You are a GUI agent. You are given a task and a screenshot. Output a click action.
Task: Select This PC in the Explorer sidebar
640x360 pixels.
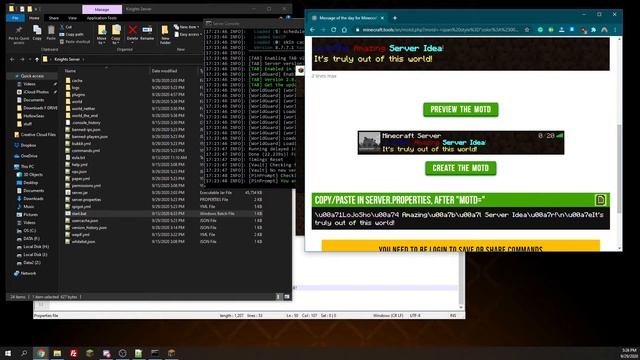coord(24,167)
